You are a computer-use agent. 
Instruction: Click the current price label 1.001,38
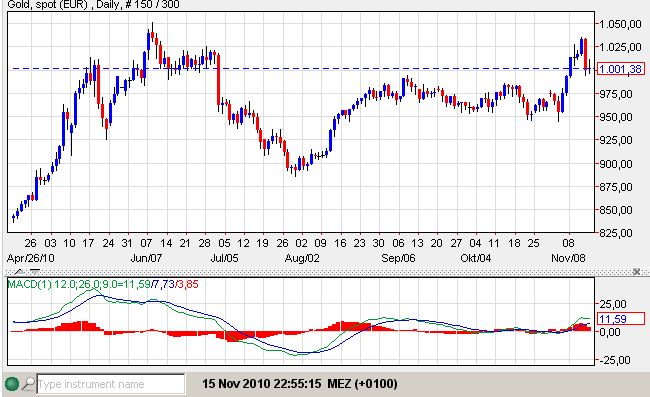pyautogui.click(x=621, y=69)
